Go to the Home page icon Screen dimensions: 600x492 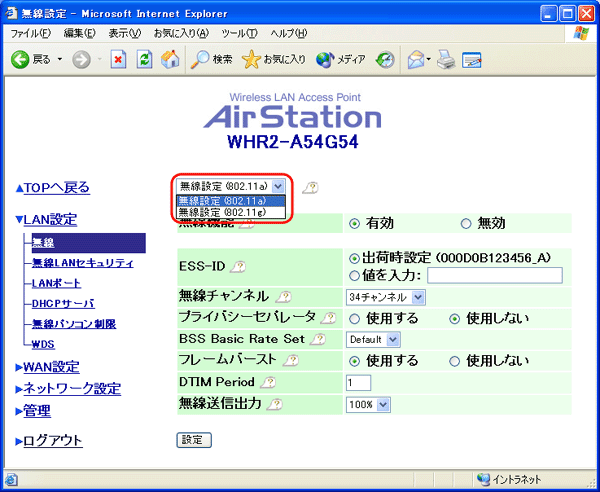pos(170,60)
